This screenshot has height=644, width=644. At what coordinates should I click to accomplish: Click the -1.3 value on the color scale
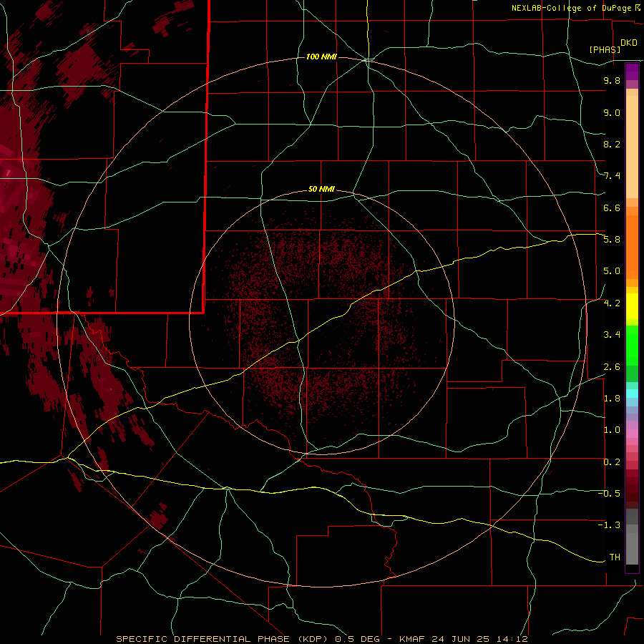click(x=609, y=525)
